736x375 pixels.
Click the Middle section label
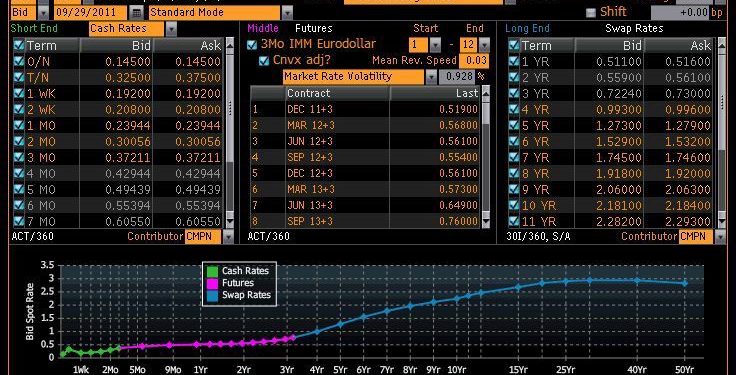263,28
